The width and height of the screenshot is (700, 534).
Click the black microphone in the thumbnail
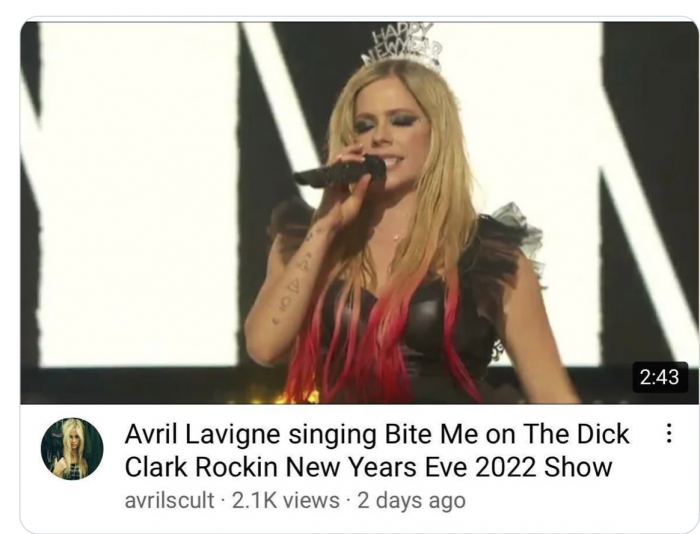pyautogui.click(x=339, y=170)
